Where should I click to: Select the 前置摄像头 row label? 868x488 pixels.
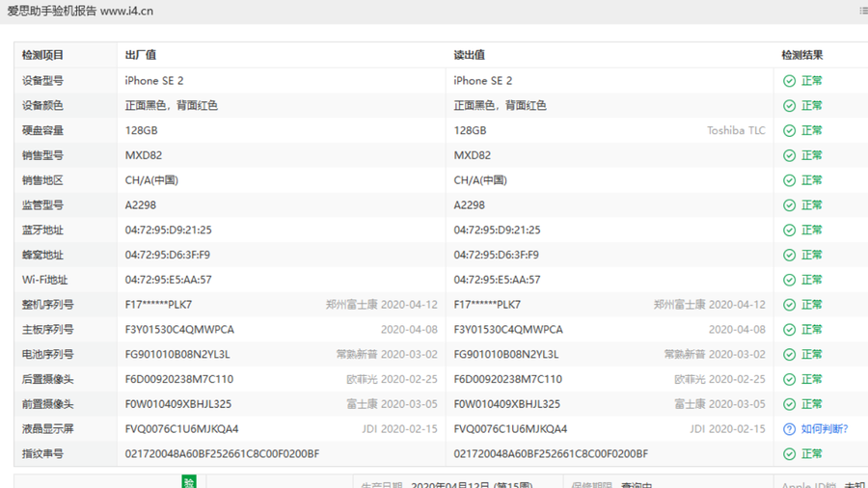[x=47, y=404]
